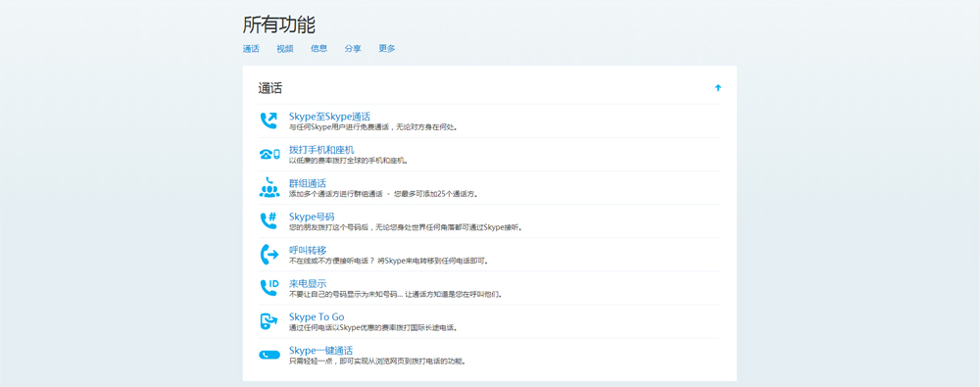Open the 群组通话 feature link

tap(307, 183)
